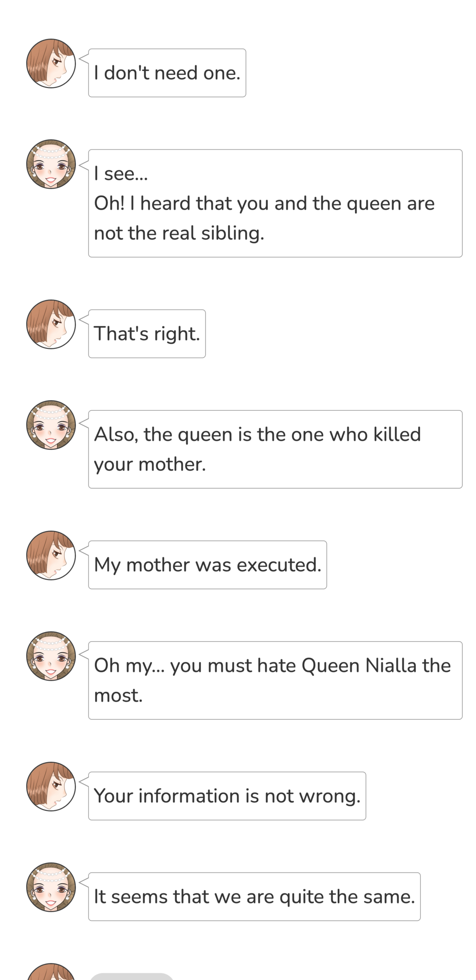Select the "Your information is not wrong." bubble

pos(227,796)
